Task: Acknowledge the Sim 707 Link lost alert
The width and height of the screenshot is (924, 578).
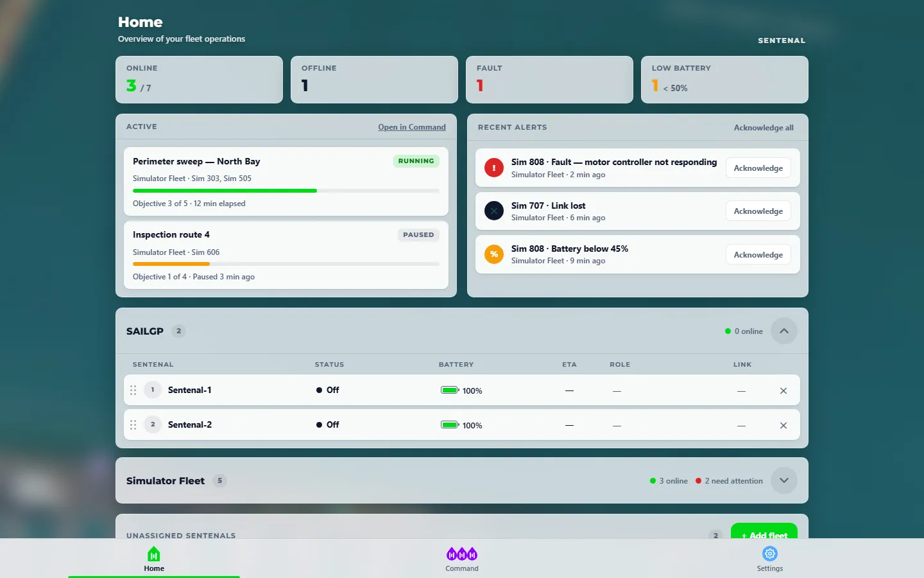Action: (x=758, y=211)
